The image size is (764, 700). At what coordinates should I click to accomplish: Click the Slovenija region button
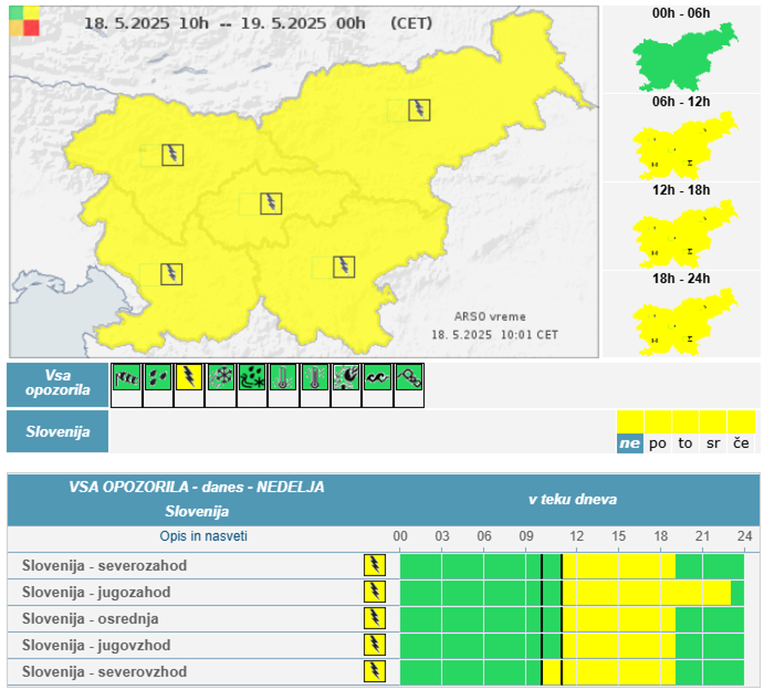coord(58,432)
